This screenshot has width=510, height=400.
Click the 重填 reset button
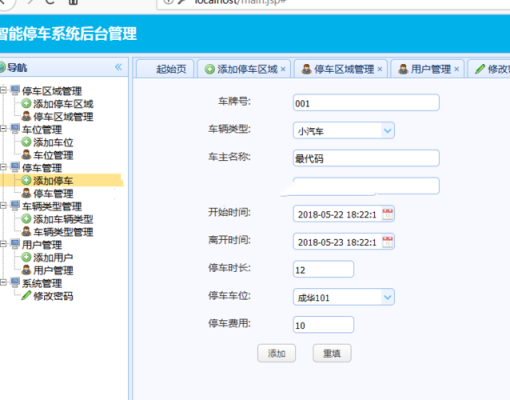click(x=332, y=353)
